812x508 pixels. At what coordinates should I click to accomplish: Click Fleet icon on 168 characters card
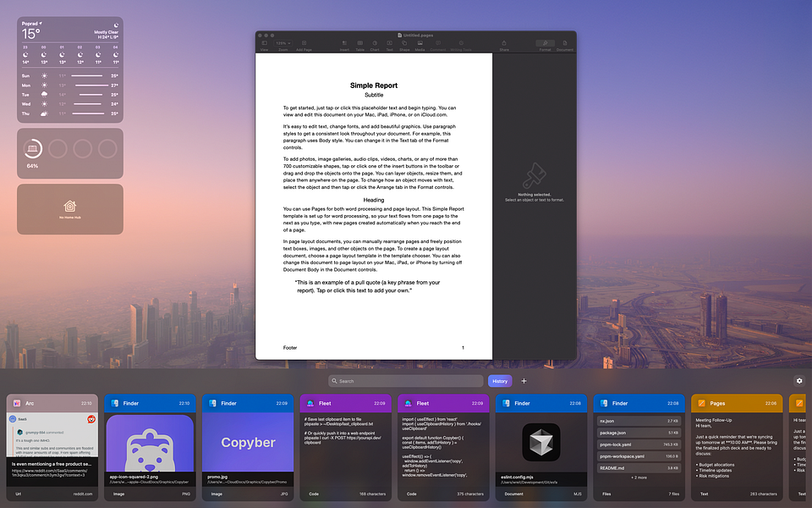point(310,403)
